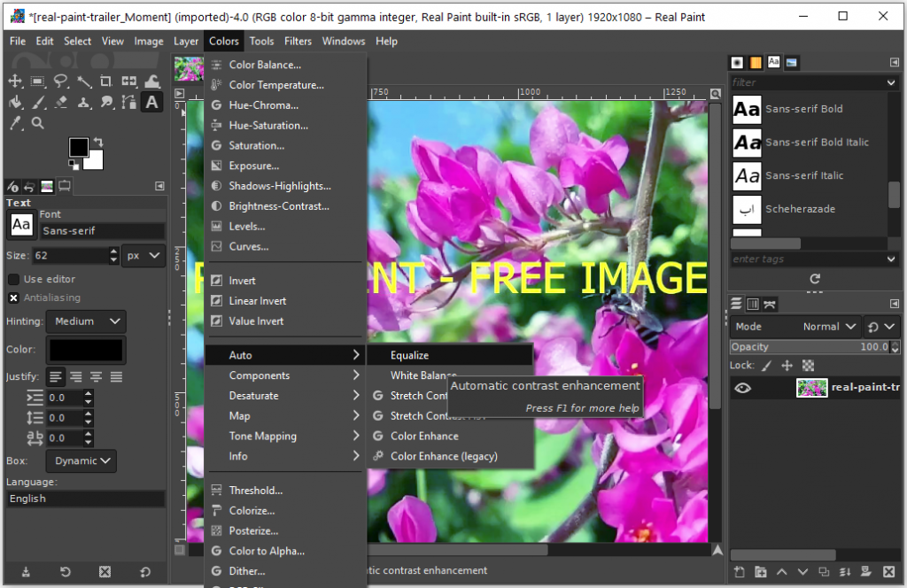Enable the Use editor checkbox

[x=14, y=279]
